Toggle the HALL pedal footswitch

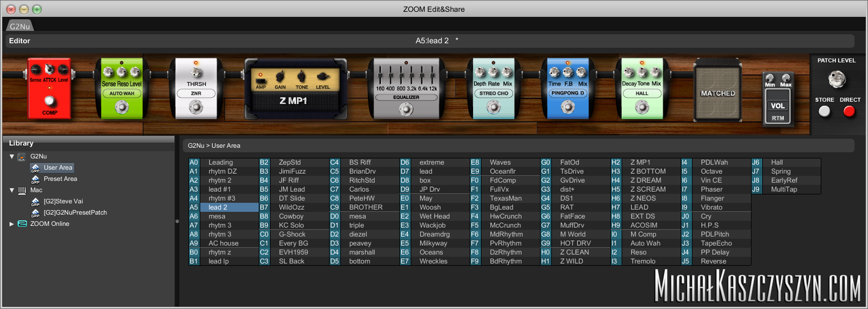642,107
